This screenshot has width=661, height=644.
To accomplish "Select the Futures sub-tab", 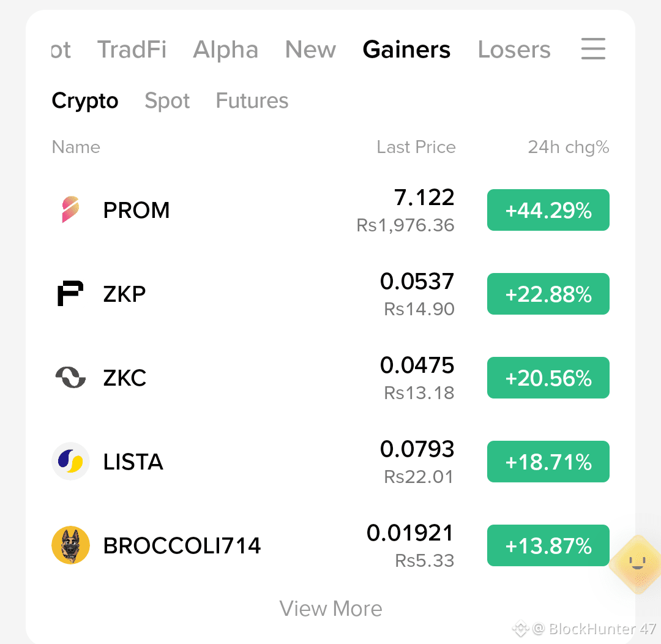I will 252,101.
